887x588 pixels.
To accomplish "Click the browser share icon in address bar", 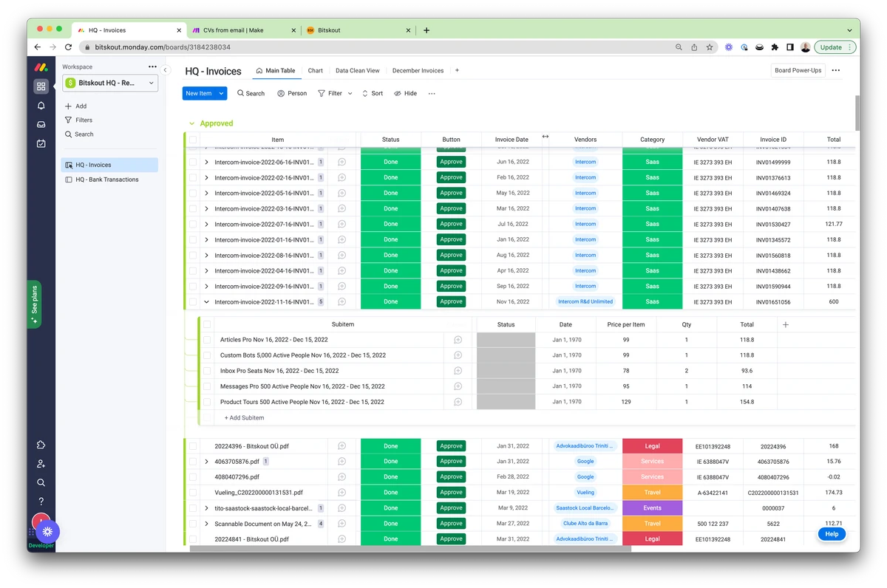I will pyautogui.click(x=694, y=47).
